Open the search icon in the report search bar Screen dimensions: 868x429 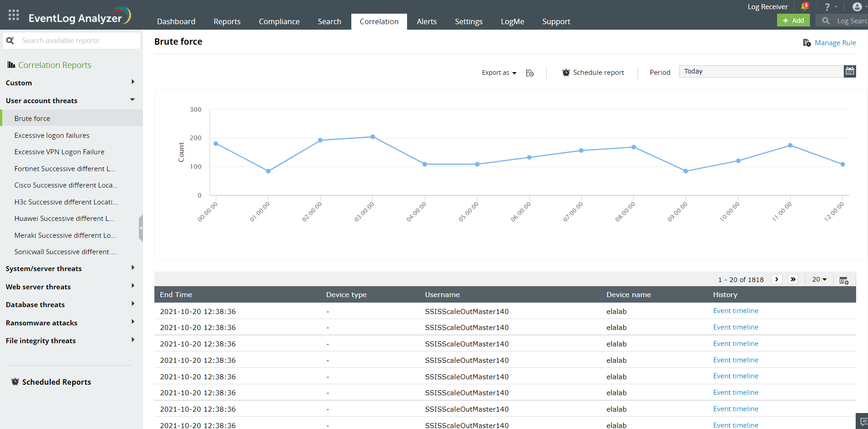tap(10, 40)
